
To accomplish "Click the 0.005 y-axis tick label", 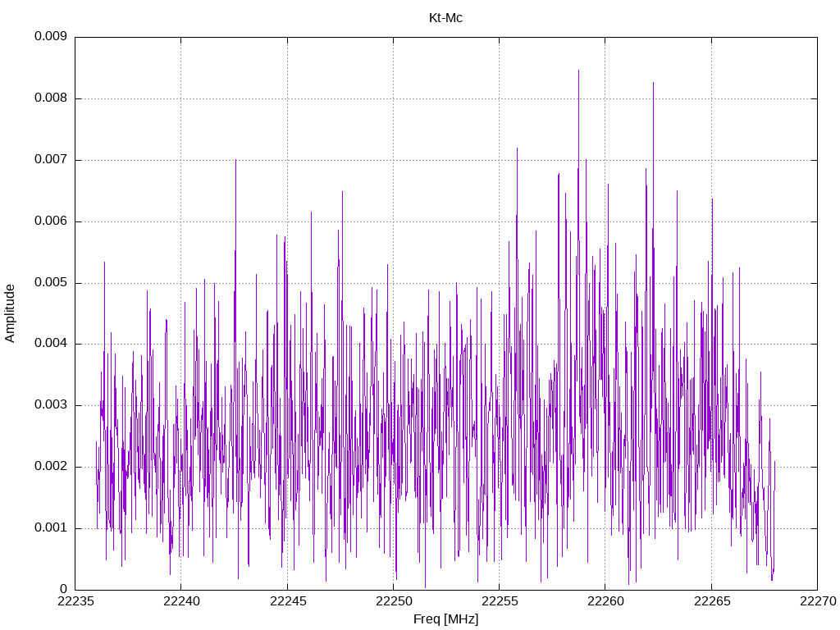I will pyautogui.click(x=51, y=282).
